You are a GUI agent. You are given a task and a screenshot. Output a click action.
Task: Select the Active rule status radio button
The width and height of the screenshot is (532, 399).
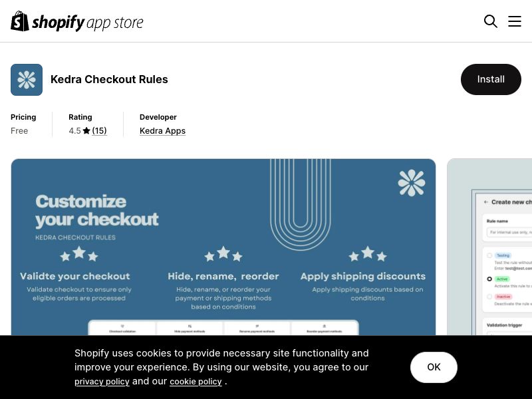[x=490, y=279]
